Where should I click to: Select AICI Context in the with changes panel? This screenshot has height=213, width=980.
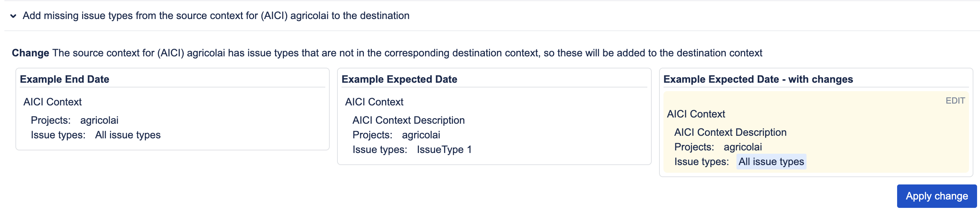point(696,114)
